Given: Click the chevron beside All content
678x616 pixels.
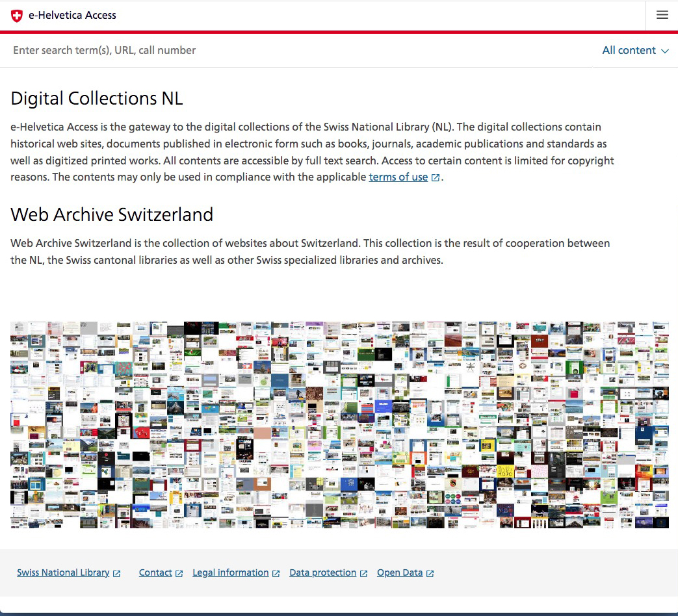Looking at the screenshot, I should coord(664,51).
